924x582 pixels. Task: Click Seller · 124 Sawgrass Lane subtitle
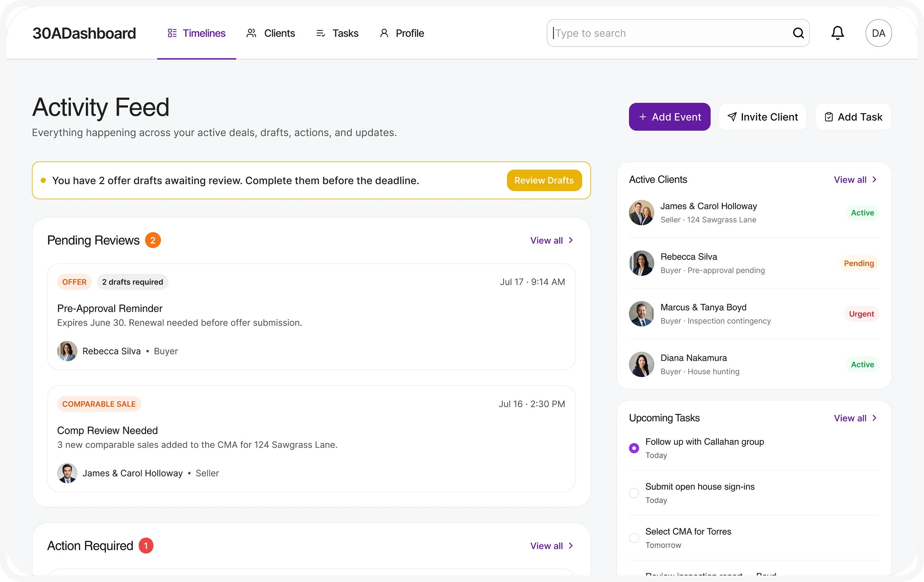pyautogui.click(x=709, y=220)
